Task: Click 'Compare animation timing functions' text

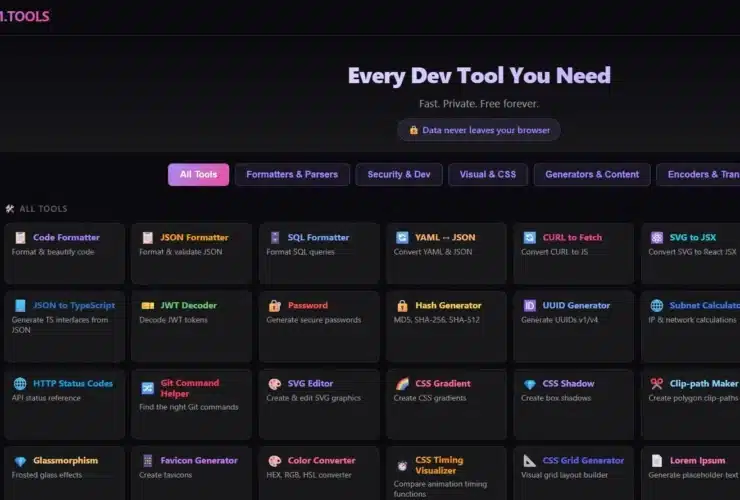Action: point(440,489)
